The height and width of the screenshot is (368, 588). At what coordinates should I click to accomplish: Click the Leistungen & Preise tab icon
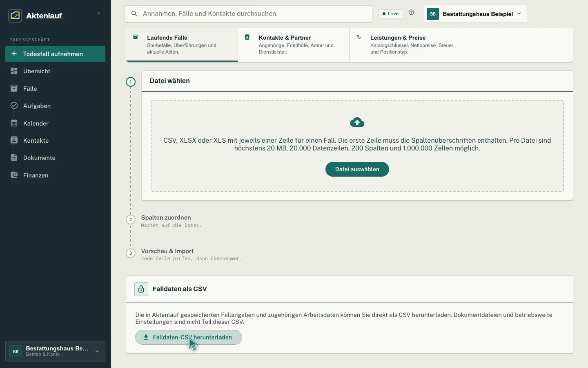(x=359, y=37)
